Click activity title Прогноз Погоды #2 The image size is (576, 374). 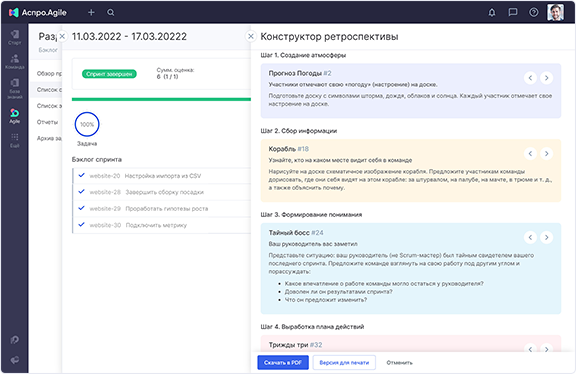click(x=300, y=73)
